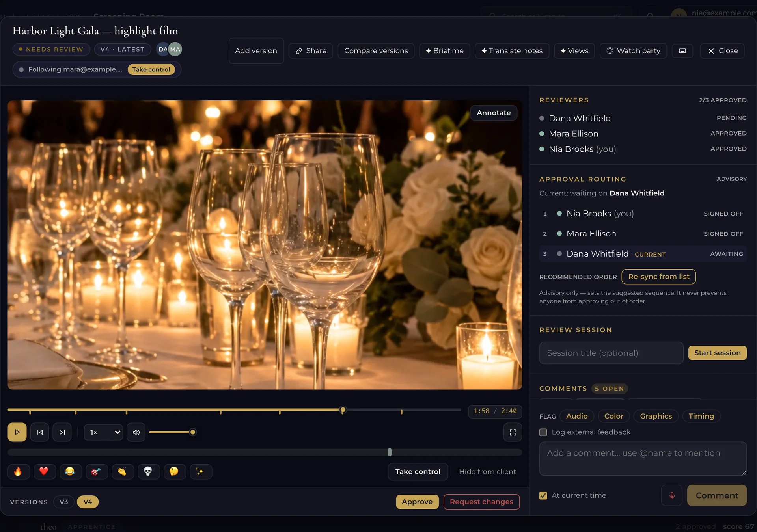Image resolution: width=757 pixels, height=532 pixels.
Task: Toggle the Color flag
Action: tap(614, 416)
